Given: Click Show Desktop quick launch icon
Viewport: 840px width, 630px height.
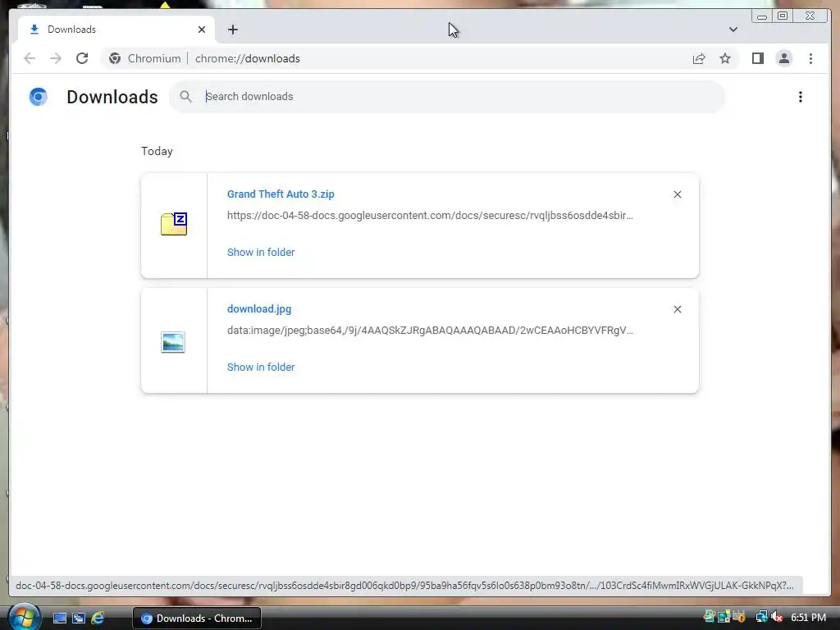Looking at the screenshot, I should tap(59, 619).
